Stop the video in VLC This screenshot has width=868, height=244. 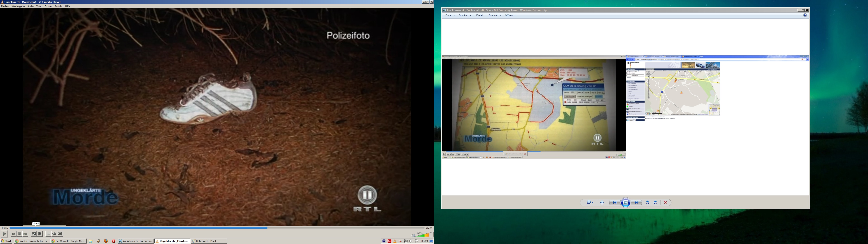(19, 234)
